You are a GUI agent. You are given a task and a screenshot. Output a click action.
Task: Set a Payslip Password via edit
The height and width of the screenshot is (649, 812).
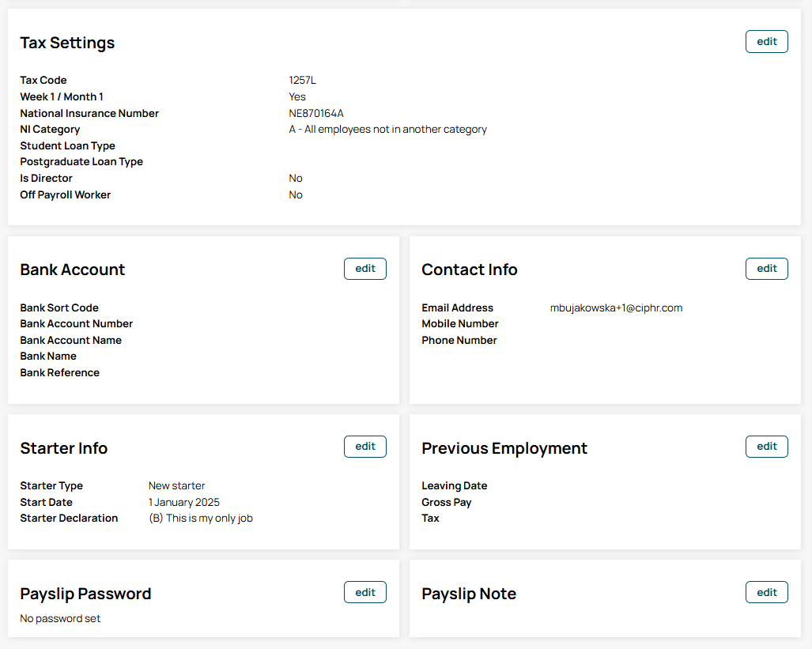[x=364, y=593]
